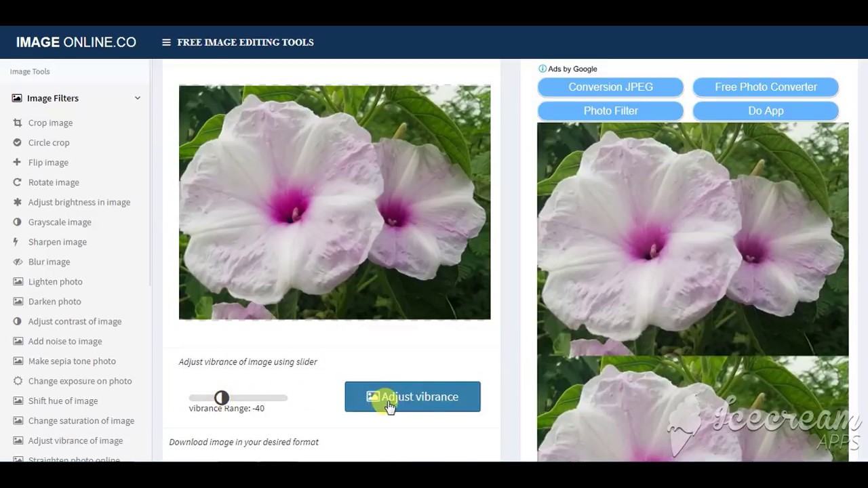Click the Add noise picture icon
The image size is (868, 488).
tap(18, 341)
